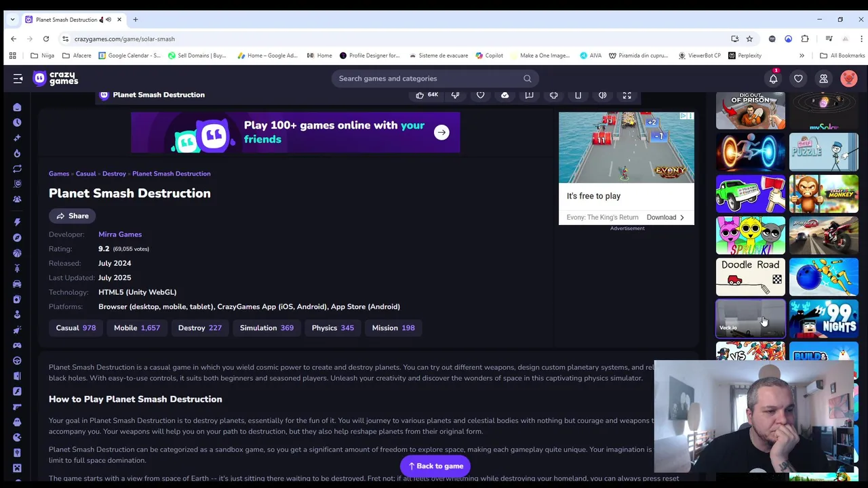Click the address bar URL
The image size is (868, 488).
pyautogui.click(x=125, y=39)
